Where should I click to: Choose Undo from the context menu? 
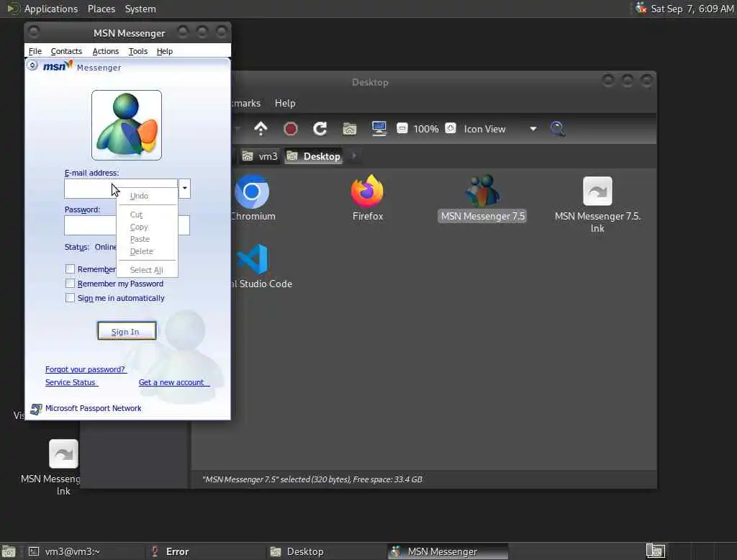pos(147,196)
